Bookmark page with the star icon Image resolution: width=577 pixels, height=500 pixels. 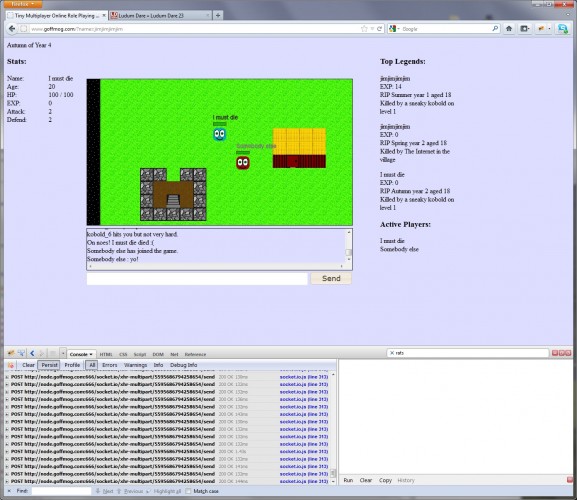coord(364,29)
